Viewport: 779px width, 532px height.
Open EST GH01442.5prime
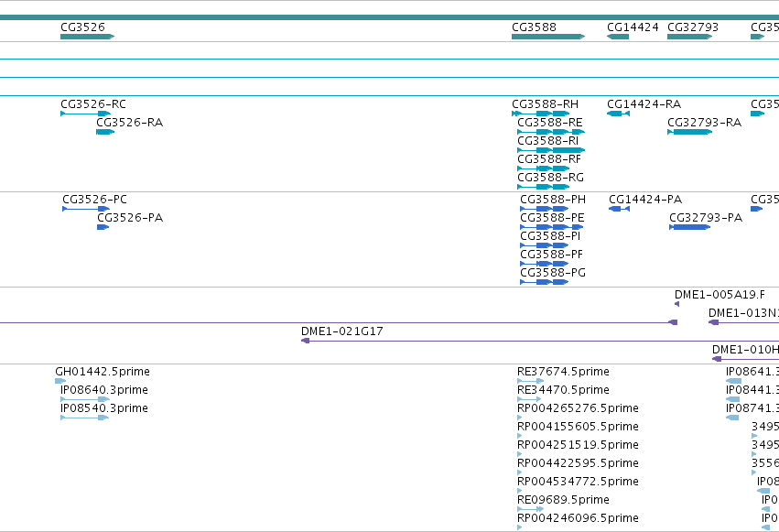(x=103, y=372)
